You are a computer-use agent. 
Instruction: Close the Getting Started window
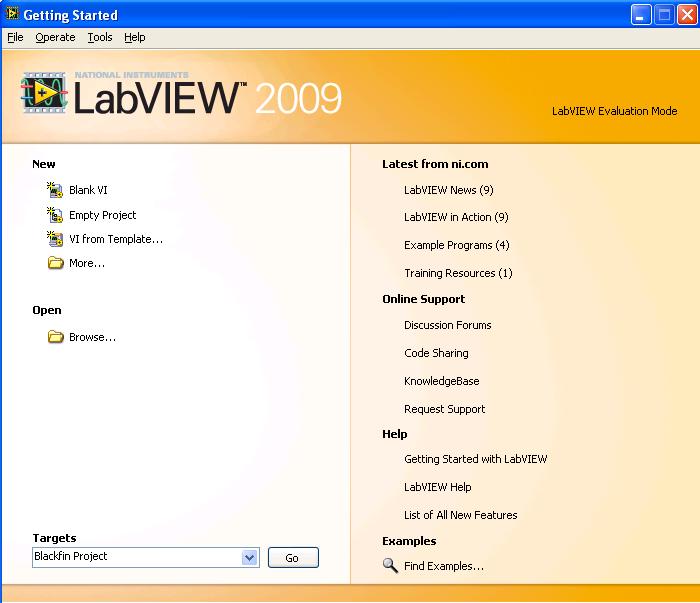(x=688, y=15)
